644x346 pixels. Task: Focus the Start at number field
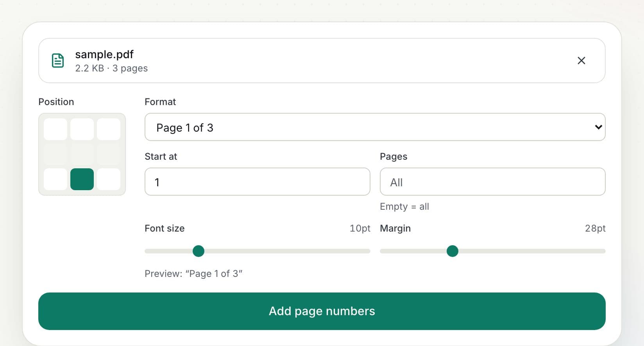click(258, 182)
